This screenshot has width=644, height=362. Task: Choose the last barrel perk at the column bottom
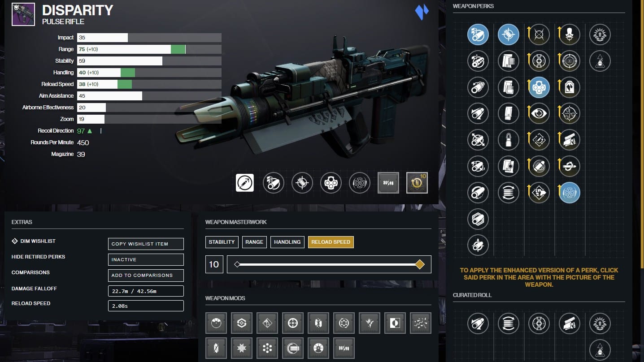coord(478,245)
